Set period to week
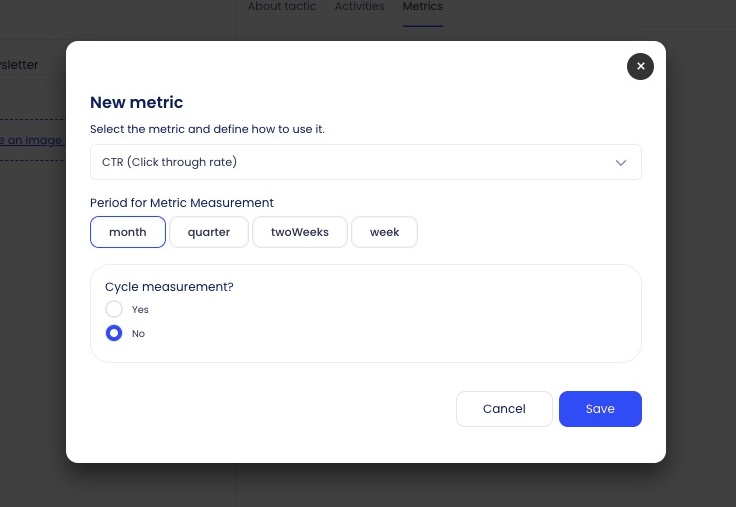This screenshot has height=507, width=736. pyautogui.click(x=384, y=232)
